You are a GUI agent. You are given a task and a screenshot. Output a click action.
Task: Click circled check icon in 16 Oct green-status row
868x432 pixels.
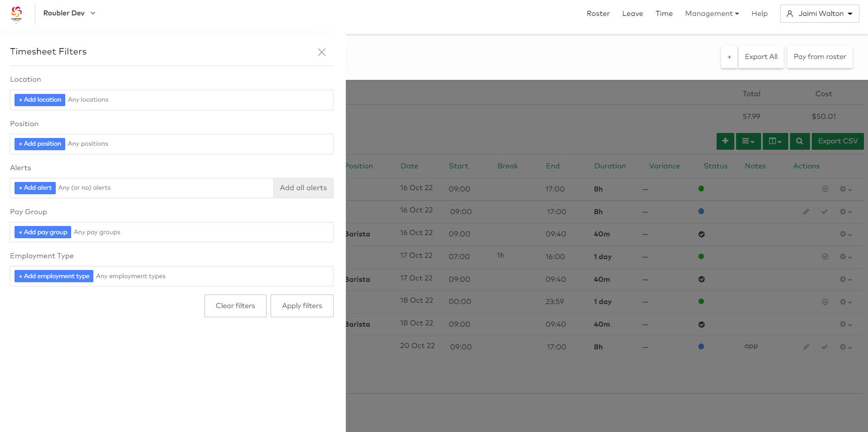coord(825,189)
